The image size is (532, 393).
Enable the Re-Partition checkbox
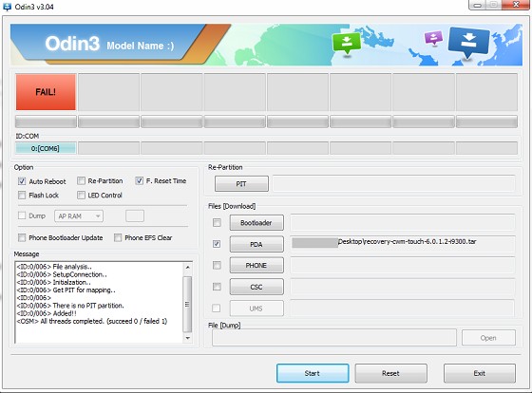pos(81,180)
